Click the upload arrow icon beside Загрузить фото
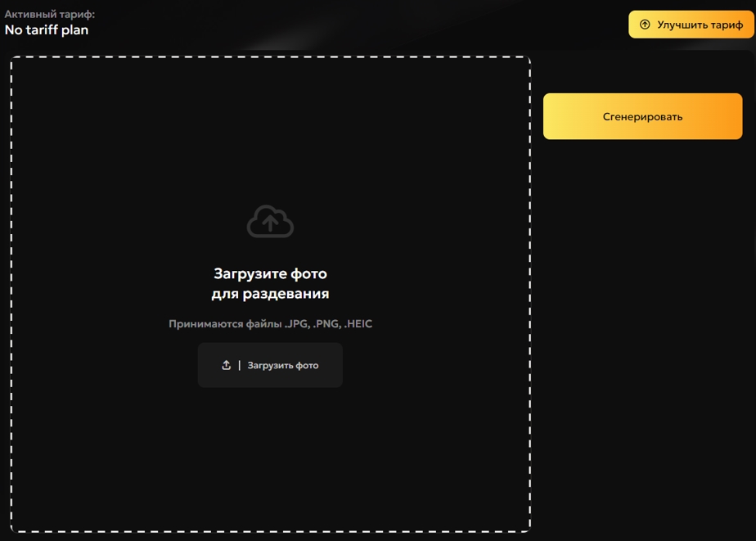Viewport: 756px width, 541px height. [x=226, y=365]
